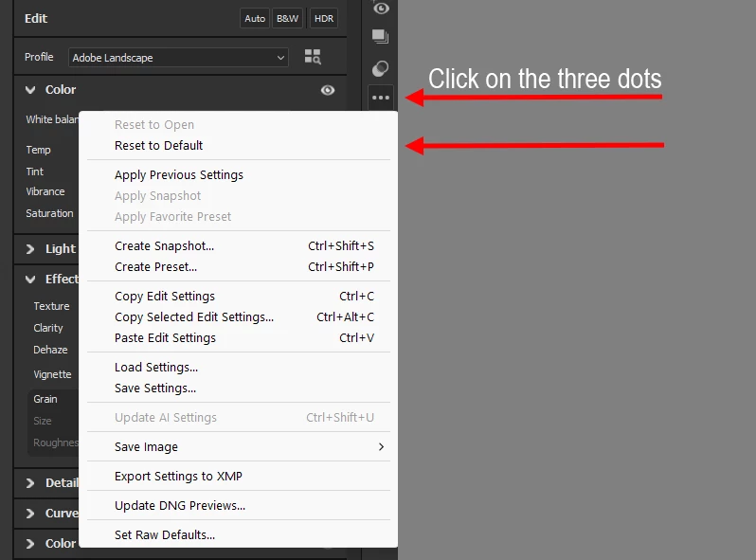Open the Save Image submenu arrow
Screen dimensions: 756x560
click(x=381, y=447)
